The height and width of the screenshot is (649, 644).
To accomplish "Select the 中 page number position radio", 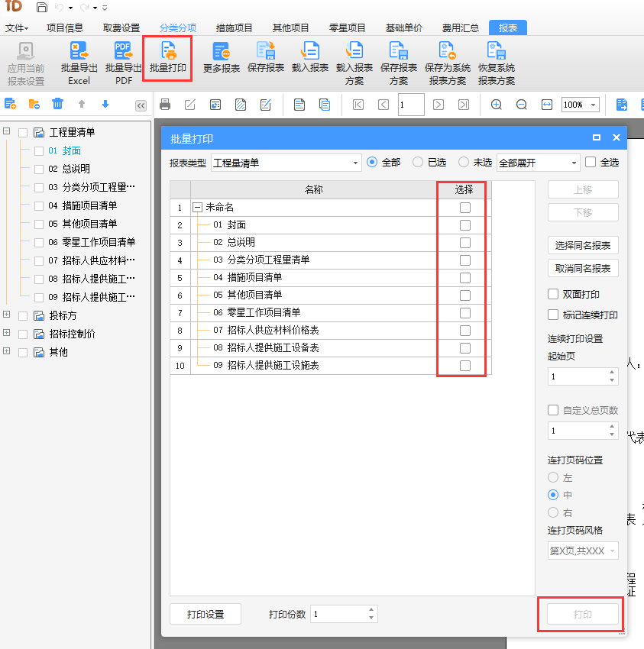I will pyautogui.click(x=552, y=495).
